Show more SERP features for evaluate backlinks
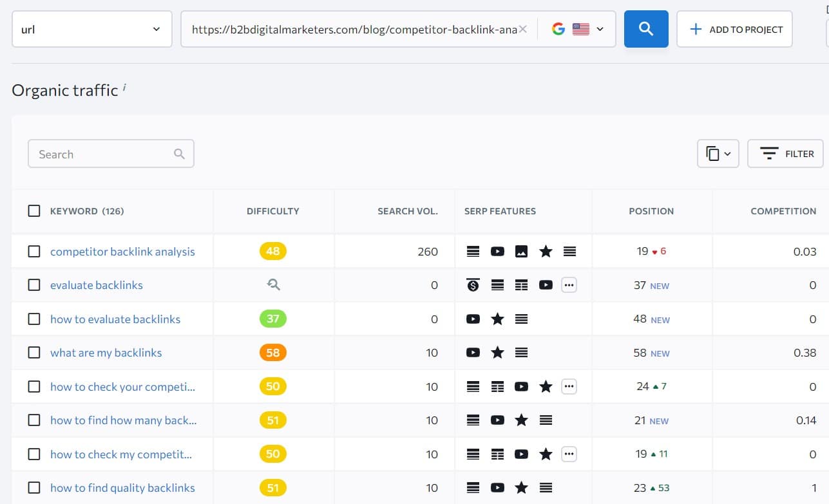This screenshot has width=829, height=504. point(569,285)
